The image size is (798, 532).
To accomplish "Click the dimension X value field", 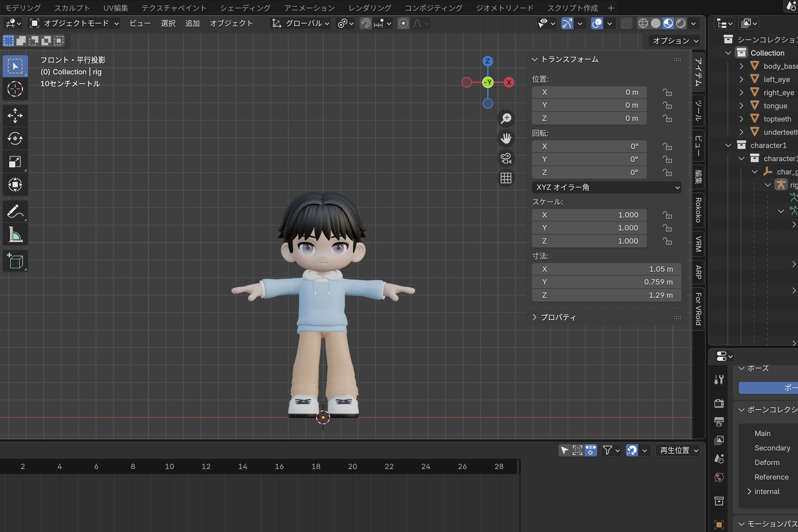I will tap(606, 269).
